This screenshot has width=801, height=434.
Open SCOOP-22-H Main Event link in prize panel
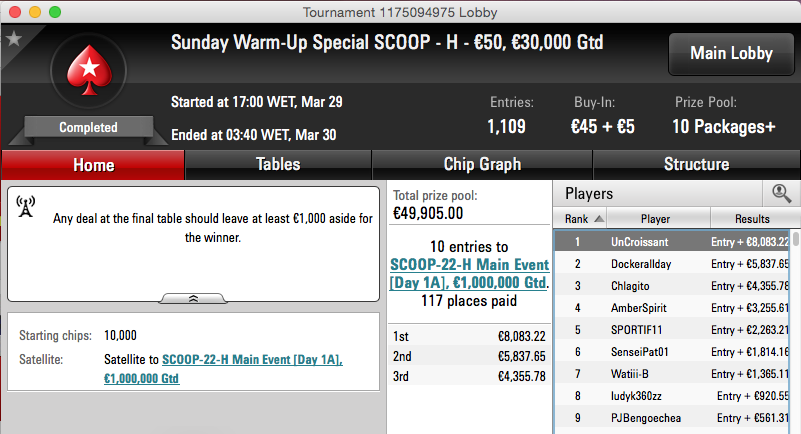[x=469, y=274]
